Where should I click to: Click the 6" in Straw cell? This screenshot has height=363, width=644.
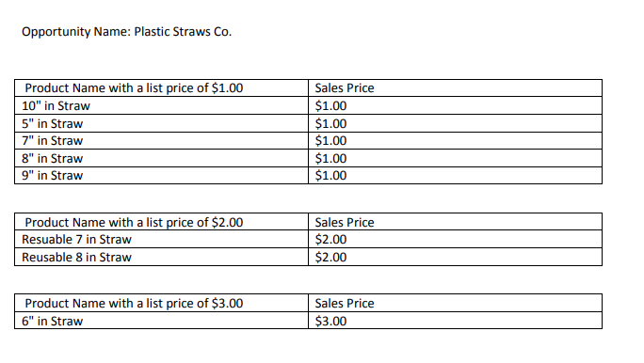click(161, 321)
